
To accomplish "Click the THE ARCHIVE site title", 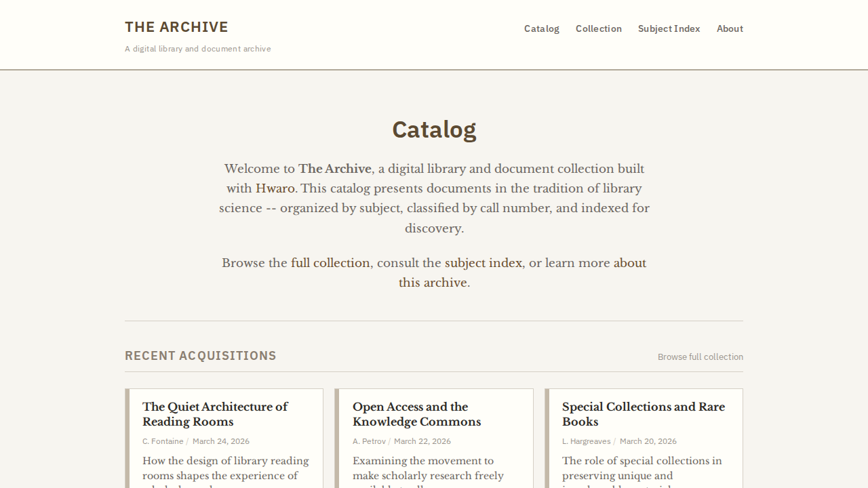I will pyautogui.click(x=176, y=27).
